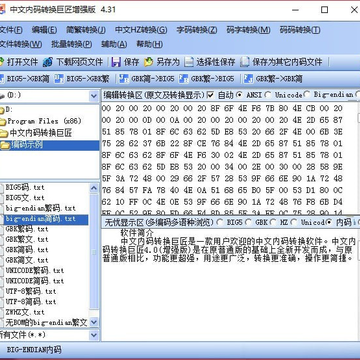Click the file list scrollbar thumb
This screenshot has height=360, width=360.
pyautogui.click(x=94, y=252)
